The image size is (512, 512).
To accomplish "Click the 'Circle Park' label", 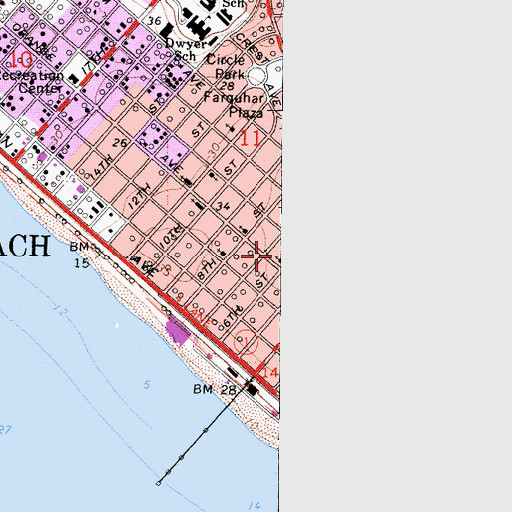I will click(x=226, y=66).
